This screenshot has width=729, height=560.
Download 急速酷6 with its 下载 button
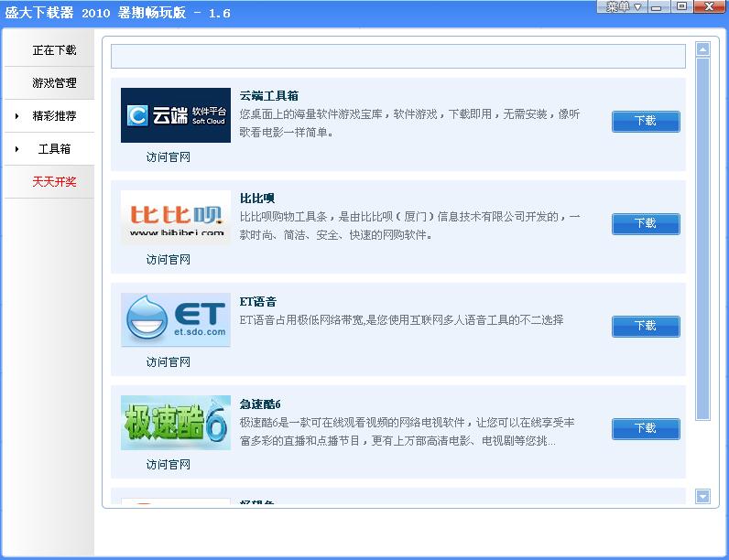click(x=646, y=428)
